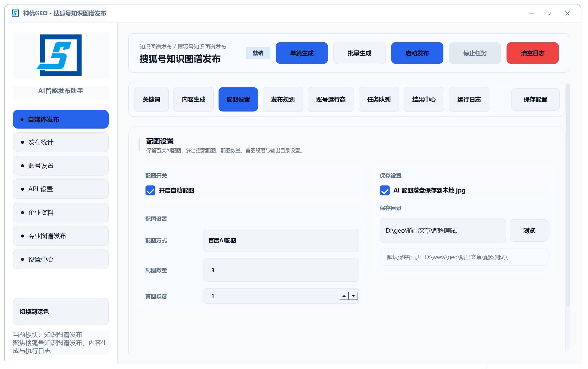Open the 配图方式 dropdown showing 百度AI配图

click(281, 240)
